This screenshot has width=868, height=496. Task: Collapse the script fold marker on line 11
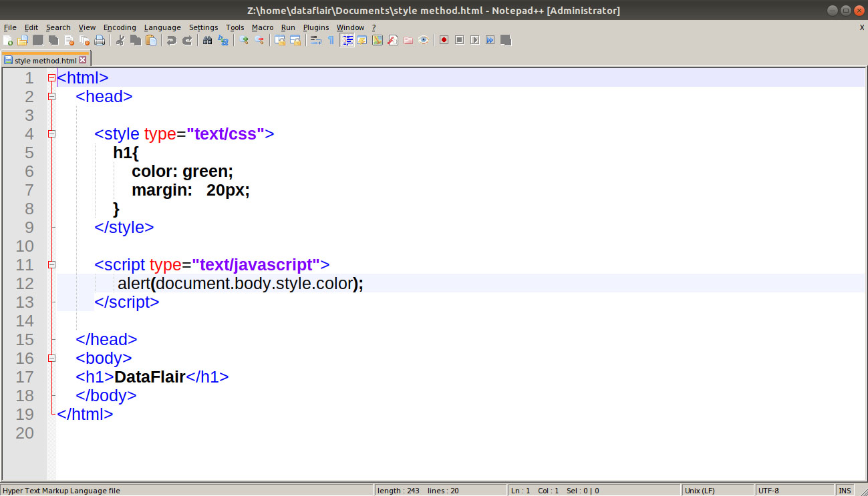[51, 265]
